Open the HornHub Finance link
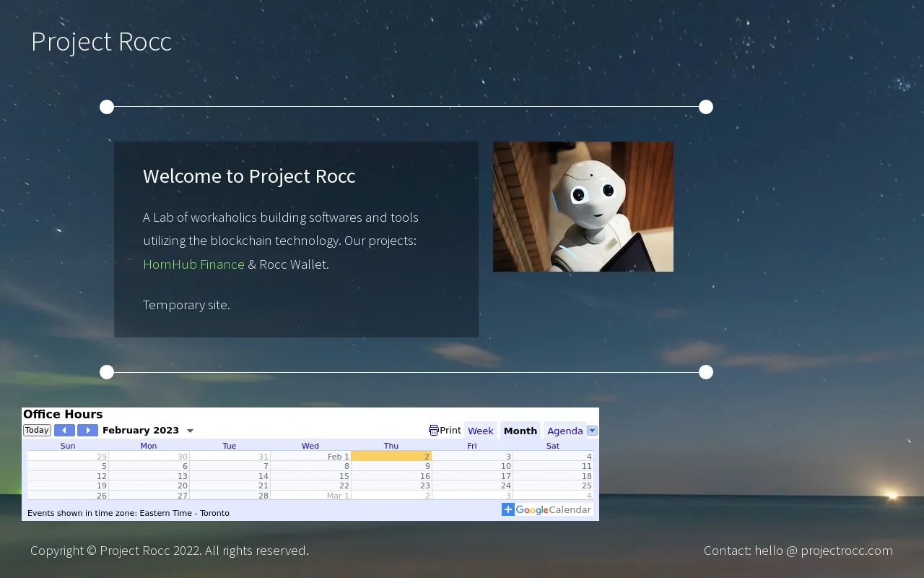This screenshot has width=924, height=578. [x=193, y=264]
